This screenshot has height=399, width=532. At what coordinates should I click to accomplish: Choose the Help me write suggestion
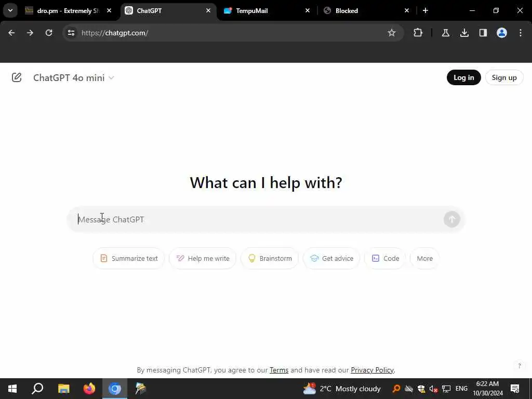203,258
